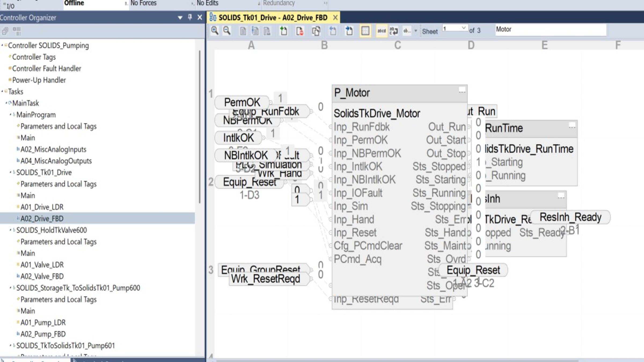This screenshot has width=644, height=362.
Task: Click the tree view icon in Controller Organizer
Action: coord(17,31)
